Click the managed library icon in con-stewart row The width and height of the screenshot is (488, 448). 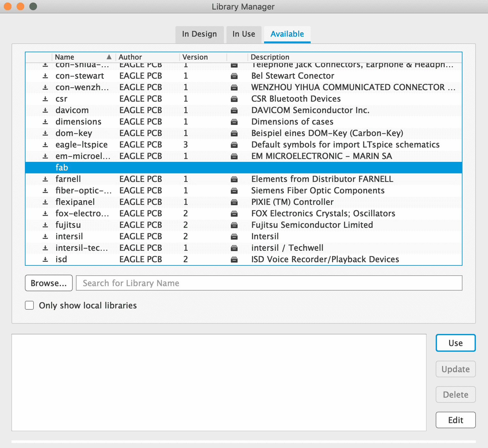(234, 76)
